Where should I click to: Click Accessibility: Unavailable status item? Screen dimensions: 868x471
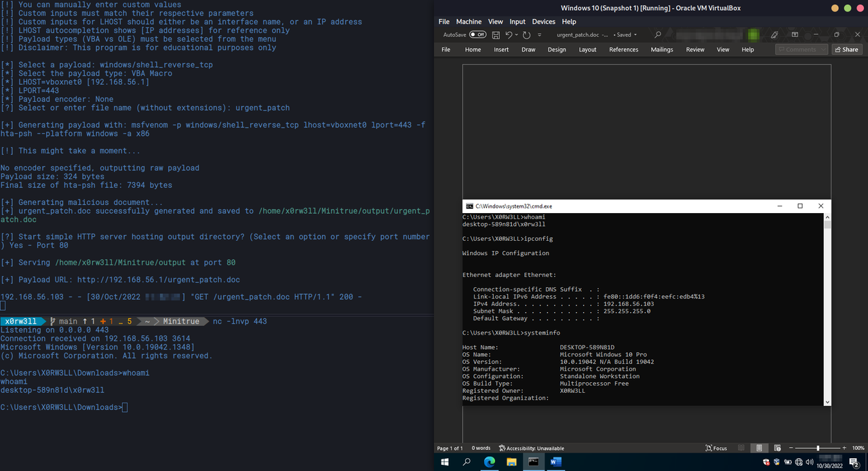[x=532, y=448]
